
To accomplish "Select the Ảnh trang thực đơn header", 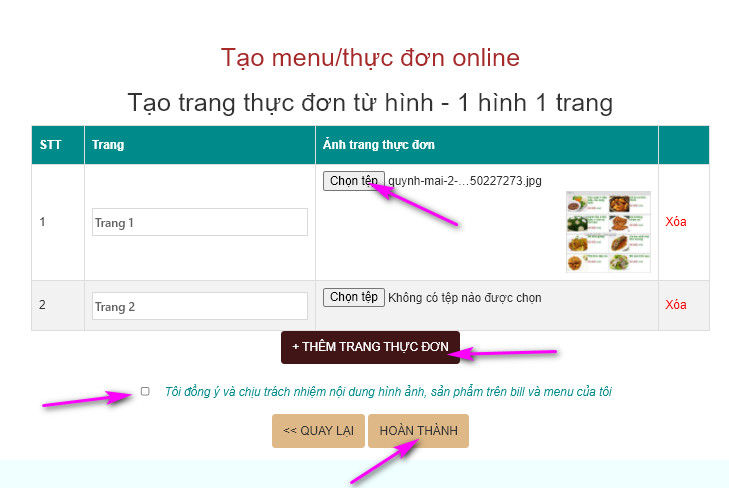I will 378,145.
